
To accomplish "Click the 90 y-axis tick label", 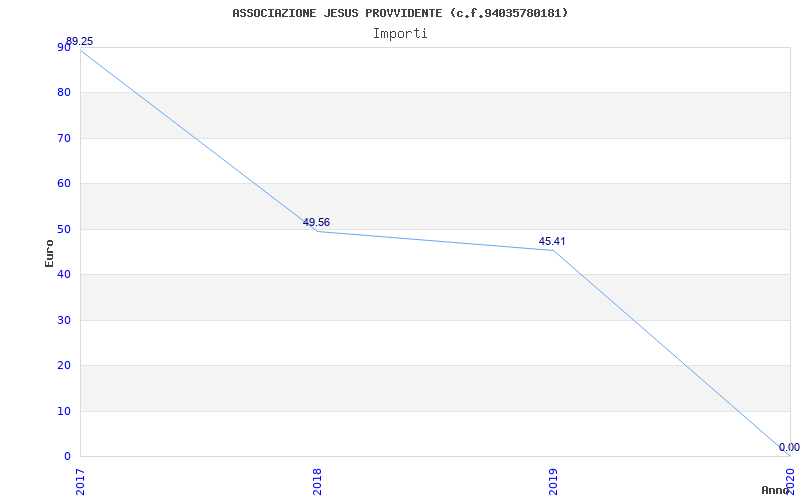I will click(64, 47).
